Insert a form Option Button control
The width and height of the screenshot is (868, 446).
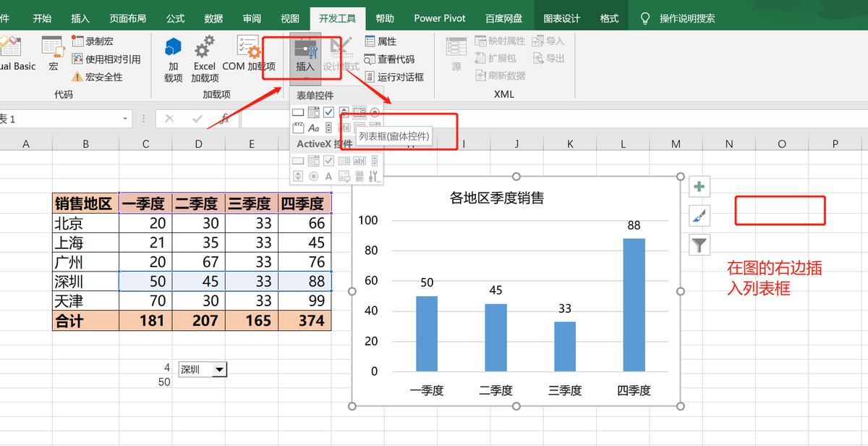tap(375, 112)
